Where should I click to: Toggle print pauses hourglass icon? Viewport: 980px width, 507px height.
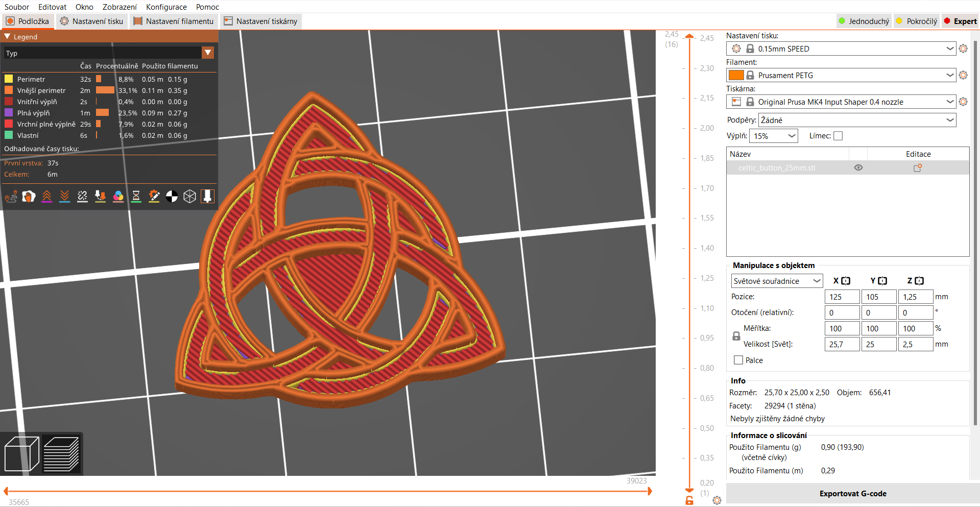pyautogui.click(x=136, y=197)
